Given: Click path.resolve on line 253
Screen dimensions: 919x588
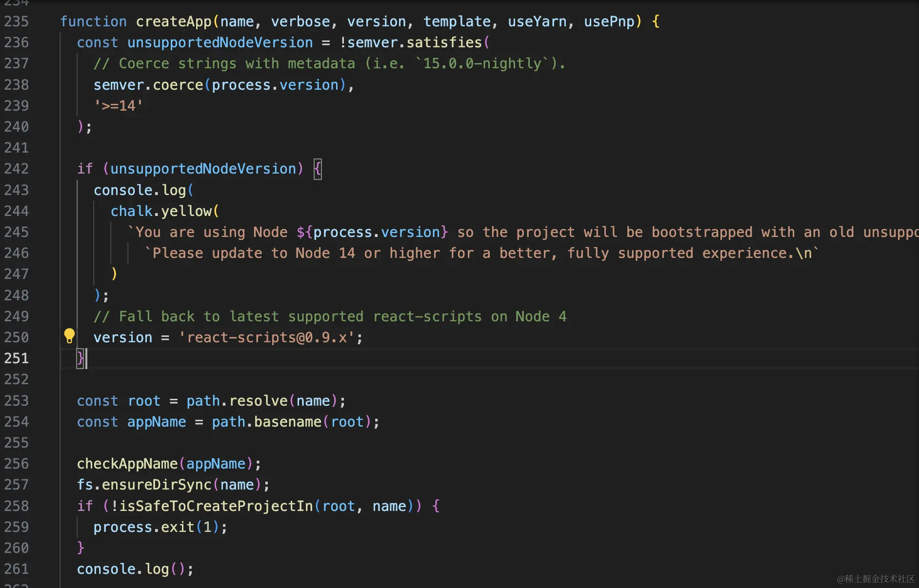Looking at the screenshot, I should [x=237, y=401].
